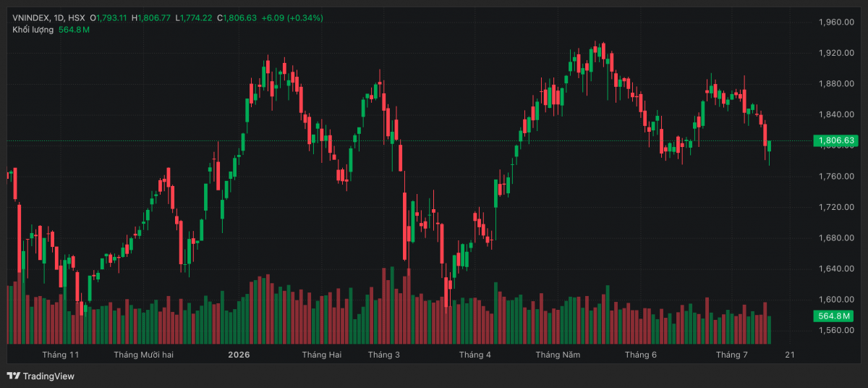Click the TradingView logo link
Image resolution: width=868 pixels, height=388 pixels.
[x=41, y=376]
